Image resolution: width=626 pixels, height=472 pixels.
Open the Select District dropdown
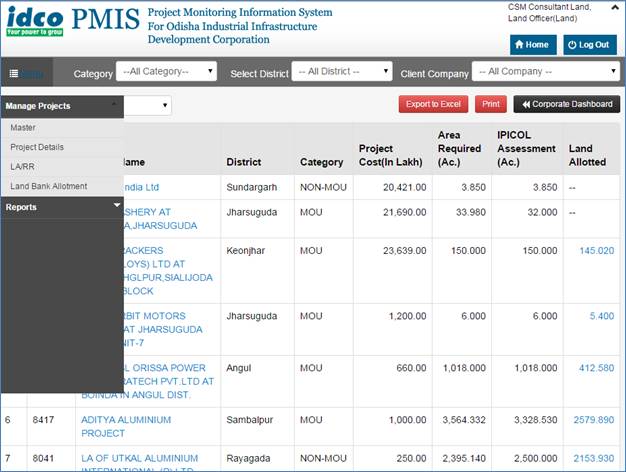point(342,71)
